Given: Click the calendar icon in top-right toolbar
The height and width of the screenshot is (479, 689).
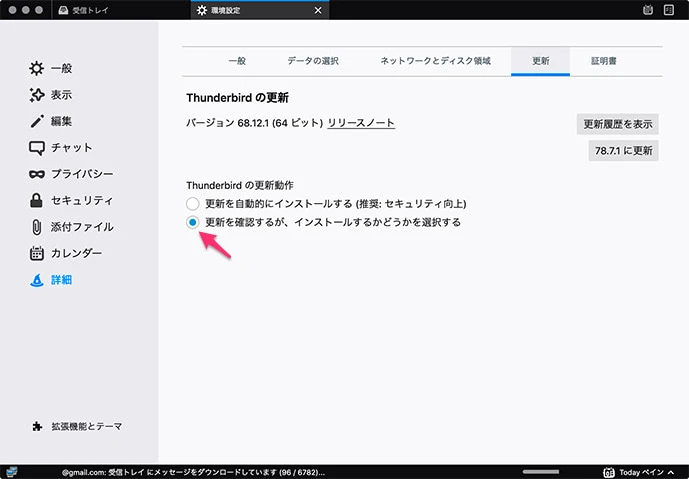Looking at the screenshot, I should [648, 10].
